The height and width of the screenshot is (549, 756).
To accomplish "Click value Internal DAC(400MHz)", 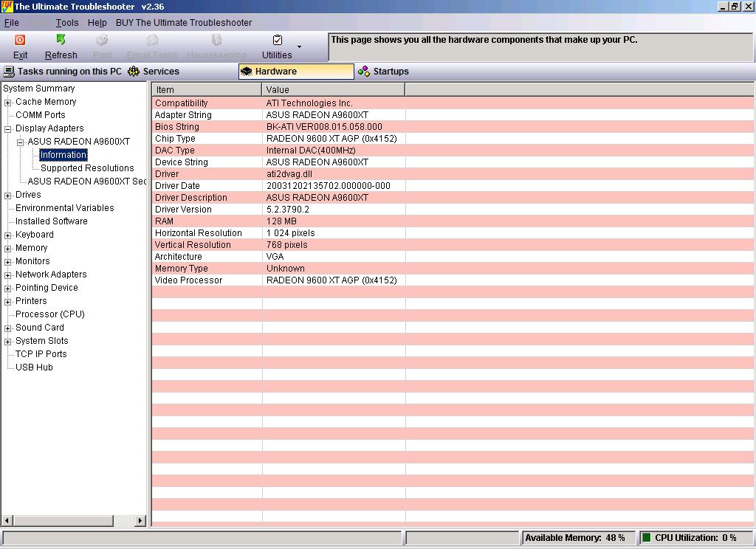I will pyautogui.click(x=311, y=151).
